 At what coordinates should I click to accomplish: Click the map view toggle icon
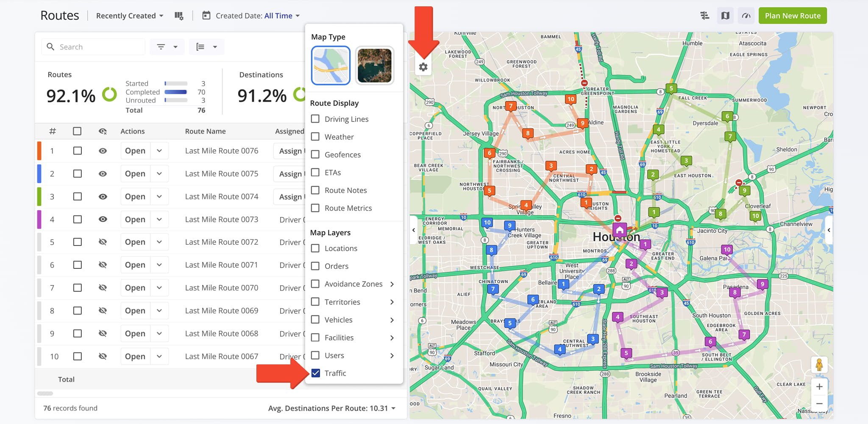pyautogui.click(x=725, y=16)
